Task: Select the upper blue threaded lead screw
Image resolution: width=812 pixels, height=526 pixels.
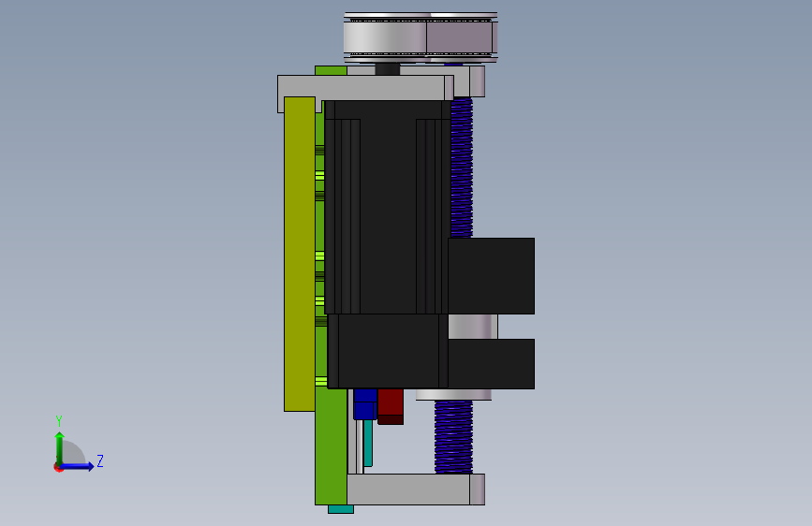Action: [462, 168]
